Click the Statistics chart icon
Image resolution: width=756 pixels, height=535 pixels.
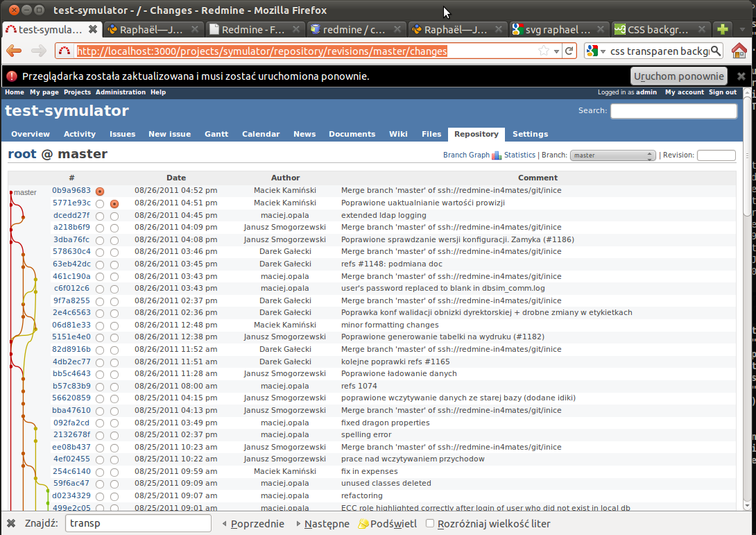click(x=497, y=155)
